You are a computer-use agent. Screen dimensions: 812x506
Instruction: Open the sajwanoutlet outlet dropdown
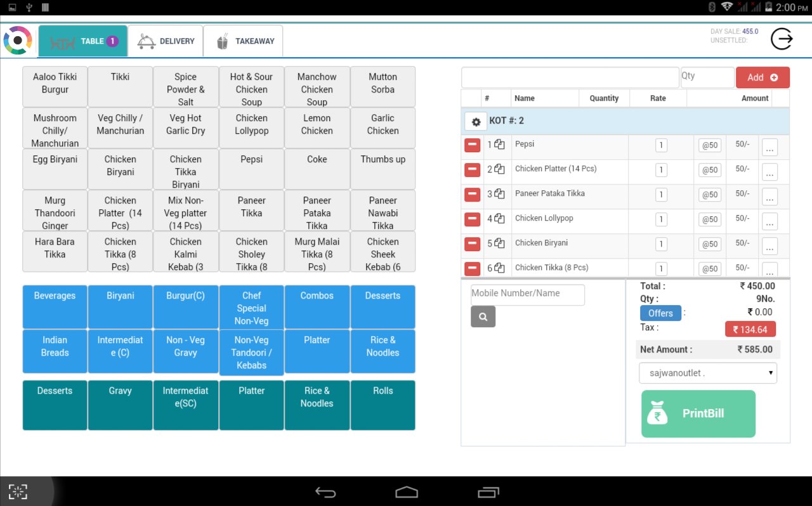(707, 373)
